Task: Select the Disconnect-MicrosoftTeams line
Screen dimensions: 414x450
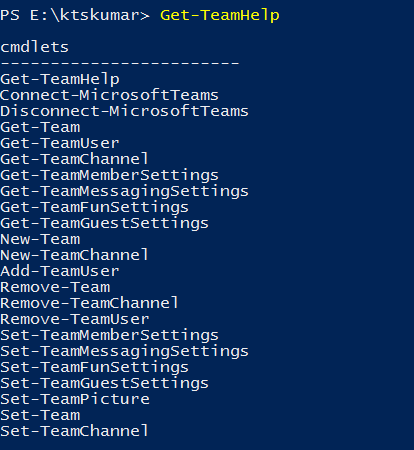Action: [x=124, y=111]
